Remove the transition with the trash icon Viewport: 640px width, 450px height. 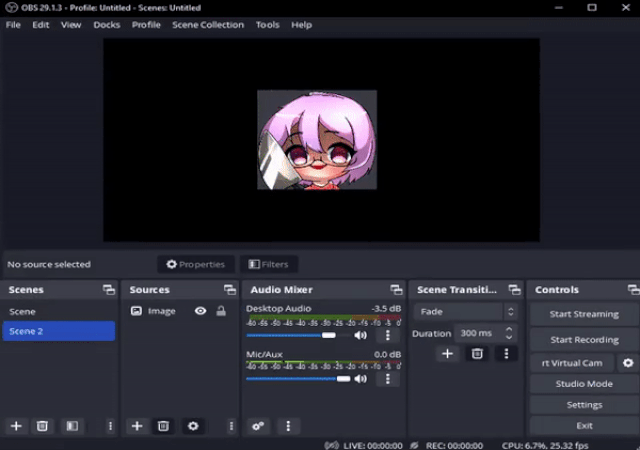[477, 354]
